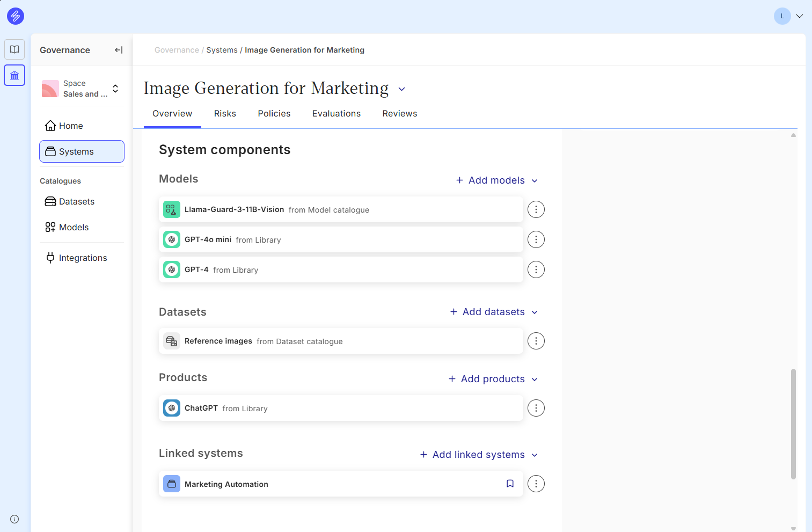This screenshot has height=532, width=812.
Task: Expand the Image Generation for Marketing title chevron
Action: coord(401,89)
